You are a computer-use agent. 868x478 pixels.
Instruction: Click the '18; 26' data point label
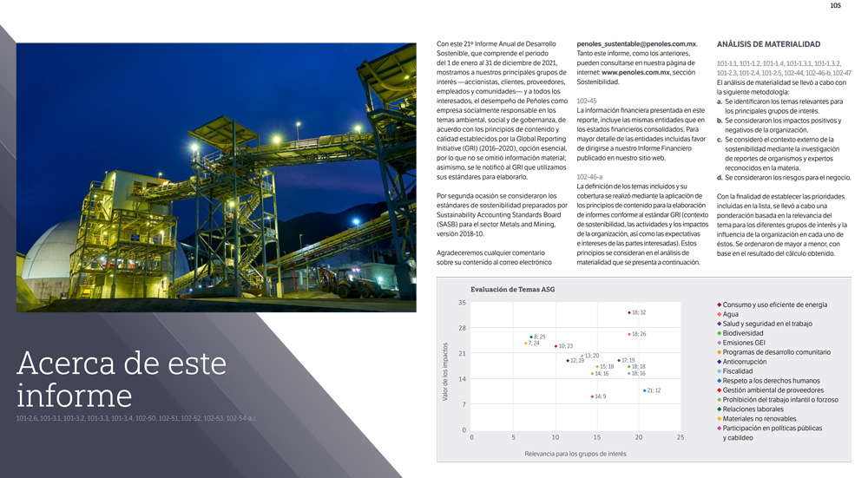pyautogui.click(x=638, y=334)
